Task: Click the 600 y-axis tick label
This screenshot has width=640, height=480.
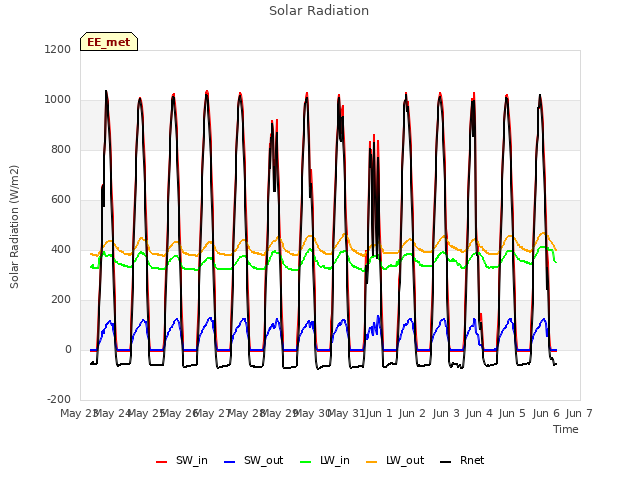Action: click(x=61, y=200)
